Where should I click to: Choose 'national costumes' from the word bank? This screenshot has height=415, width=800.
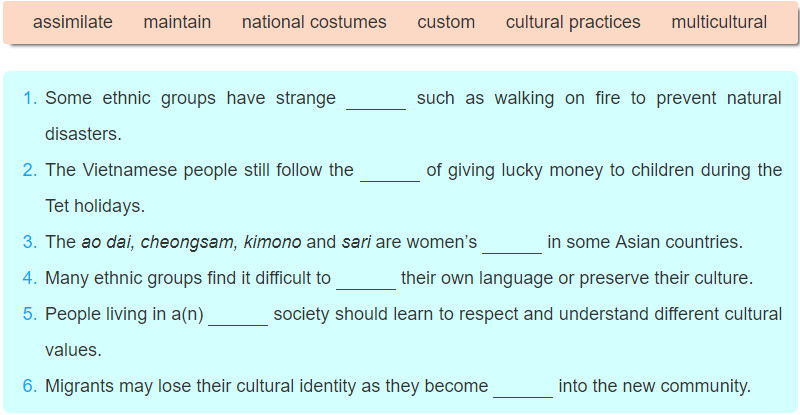tap(314, 22)
